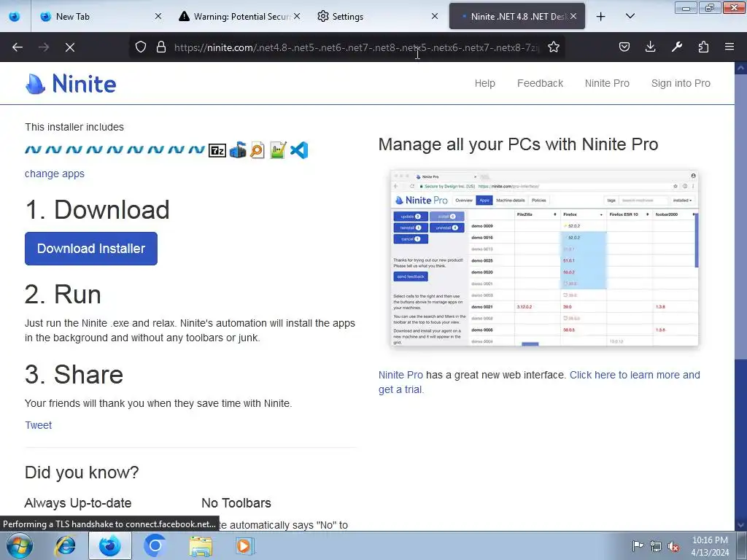The height and width of the screenshot is (560, 747).
Task: Stop loading the page
Action: click(70, 47)
